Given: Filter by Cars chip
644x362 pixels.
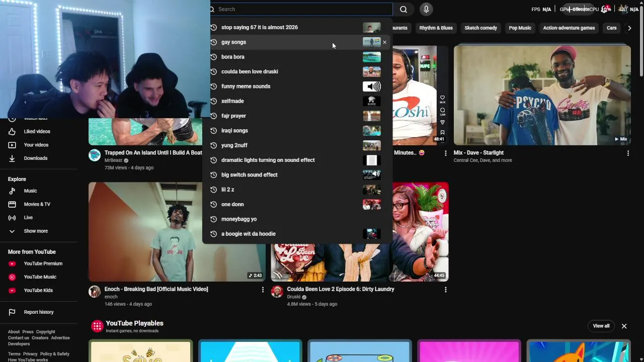Looking at the screenshot, I should [x=611, y=28].
